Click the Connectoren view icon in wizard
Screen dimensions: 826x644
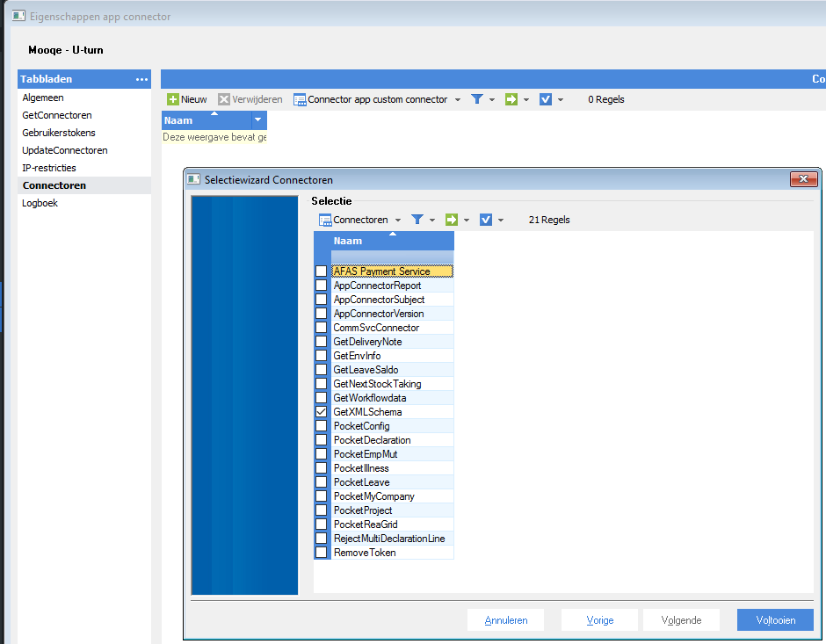pos(325,220)
